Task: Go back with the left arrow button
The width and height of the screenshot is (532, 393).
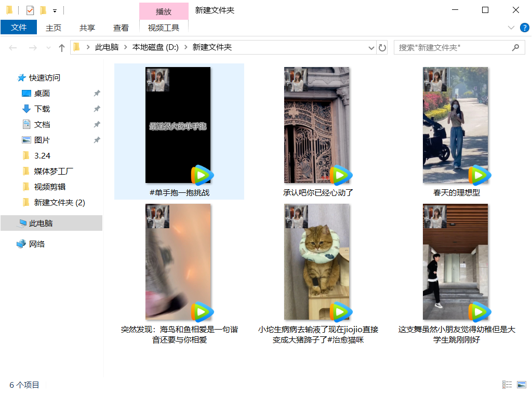Action: (13, 48)
